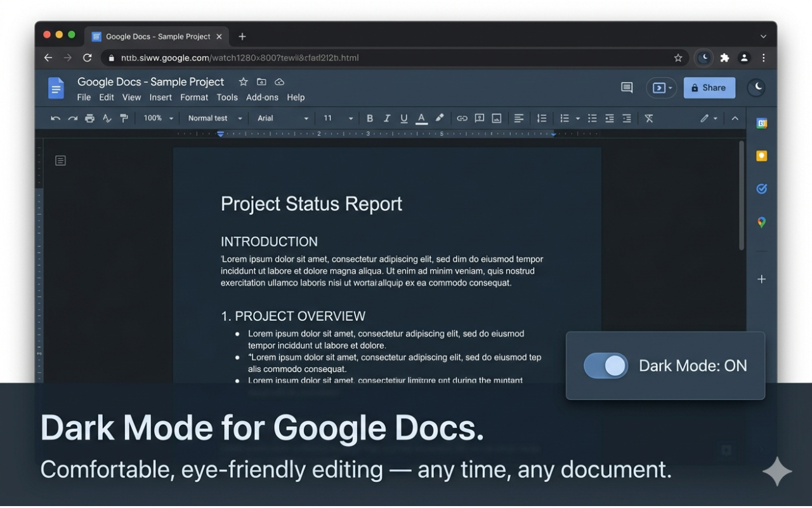Open Chrome profile icon
Viewport: 812px width, 508px height.
745,58
